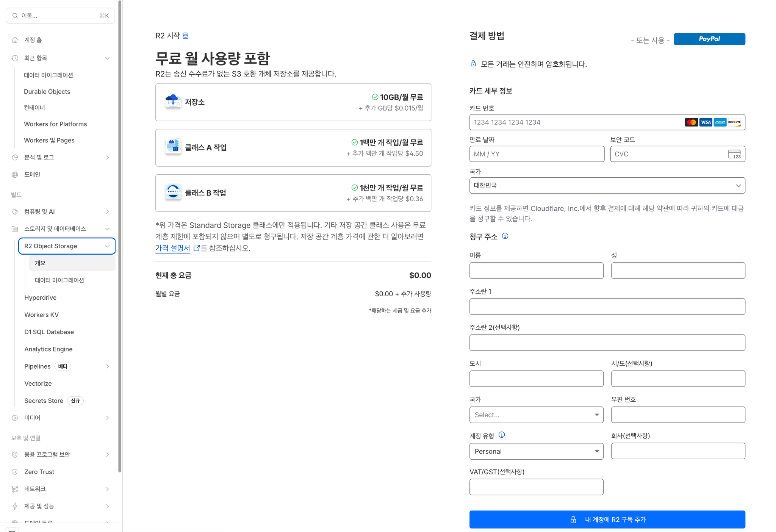
Task: Select the 계정 홈 home icon
Action: point(14,39)
